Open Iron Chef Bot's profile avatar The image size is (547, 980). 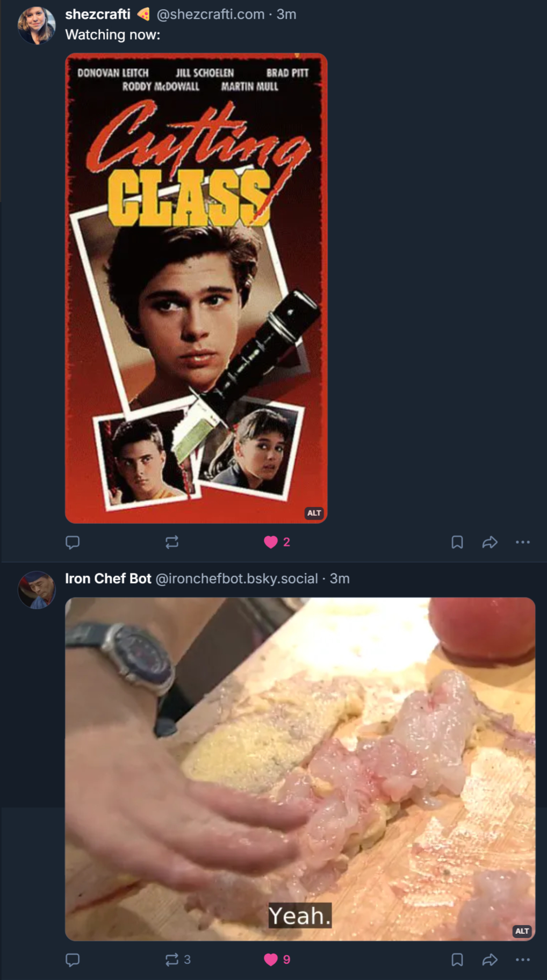click(37, 590)
